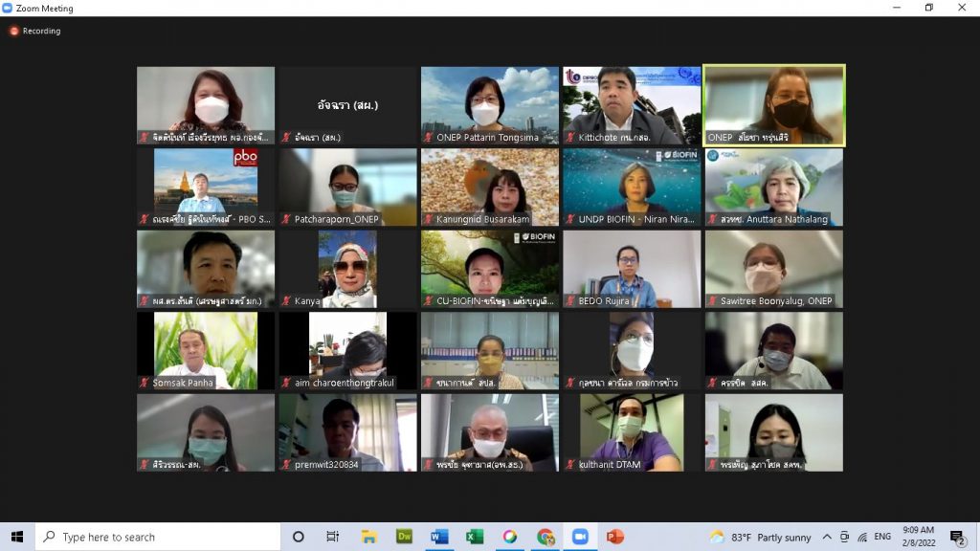Screen dimensions: 980x551
Task: Open Task View in the taskbar
Action: coord(333,537)
